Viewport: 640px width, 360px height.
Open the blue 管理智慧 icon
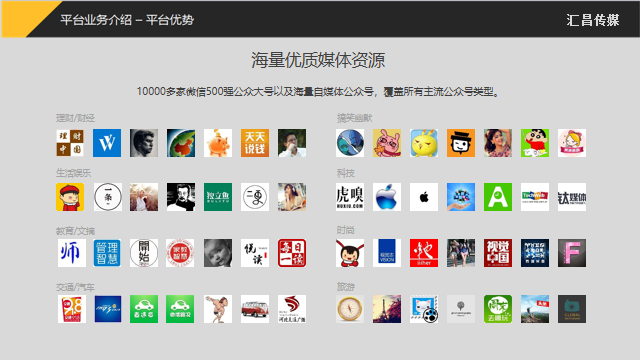click(107, 253)
